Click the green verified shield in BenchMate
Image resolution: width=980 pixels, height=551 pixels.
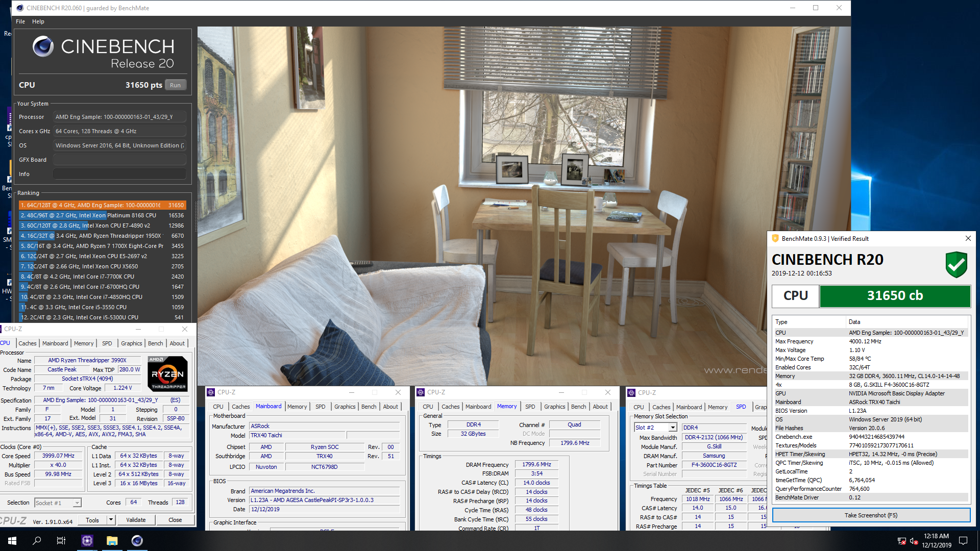[956, 264]
